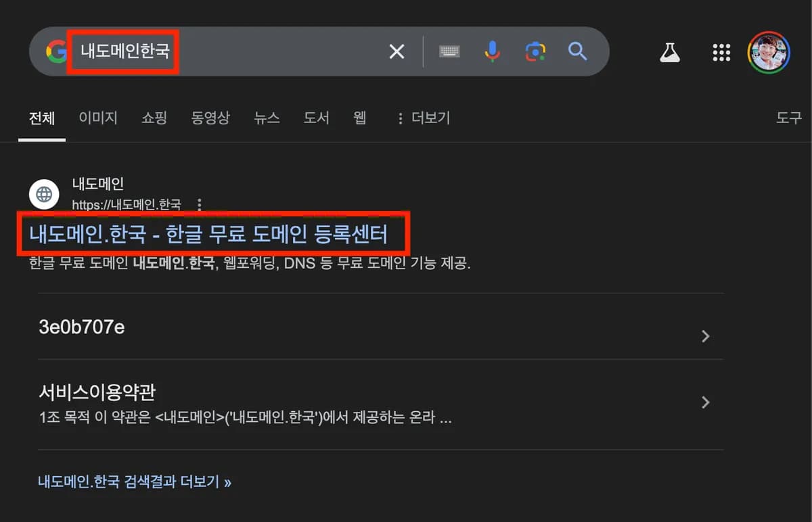Switch to the 쇼핑 tab
Image resolution: width=812 pixels, height=522 pixels.
click(154, 118)
